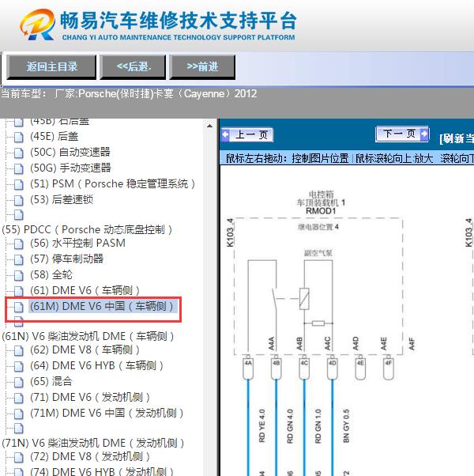
Task: Go back with the <<后退 button
Action: pos(133,66)
